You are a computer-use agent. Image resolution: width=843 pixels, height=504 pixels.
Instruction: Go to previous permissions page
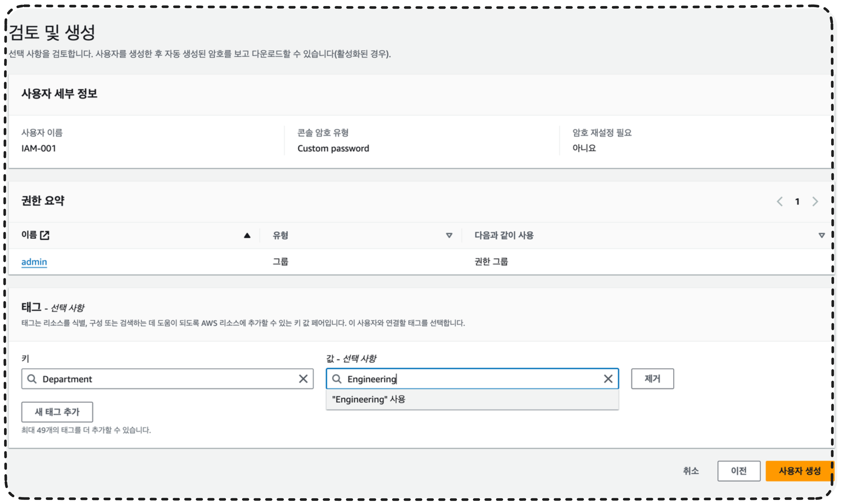tap(780, 201)
